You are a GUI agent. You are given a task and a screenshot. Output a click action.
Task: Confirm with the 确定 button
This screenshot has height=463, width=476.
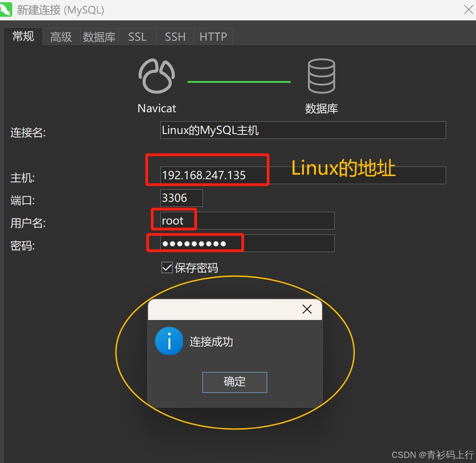235,382
